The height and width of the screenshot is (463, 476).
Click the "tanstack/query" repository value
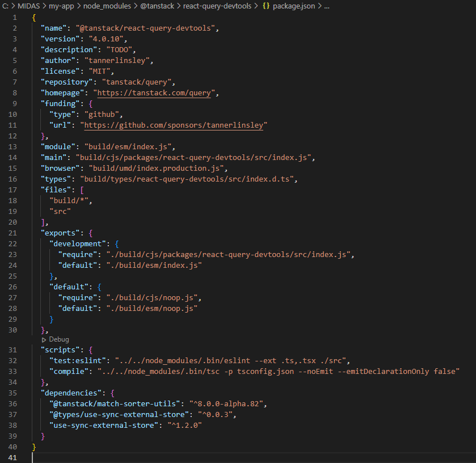[x=137, y=82]
